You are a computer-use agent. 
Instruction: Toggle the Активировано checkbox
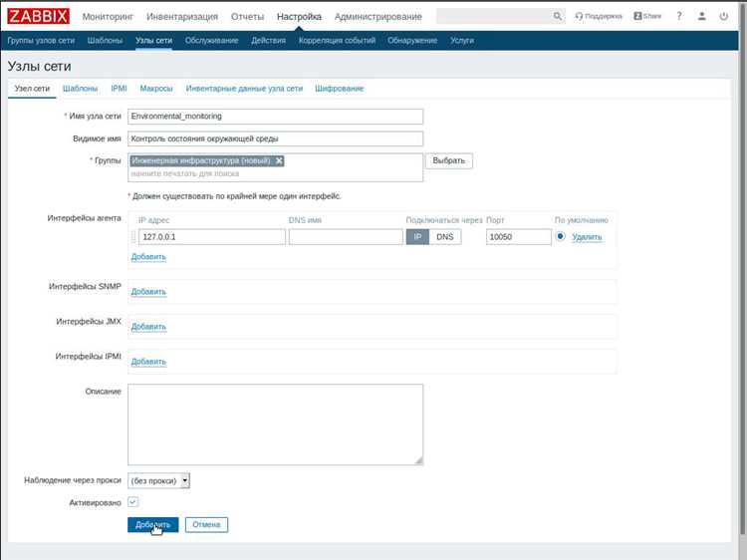click(132, 502)
